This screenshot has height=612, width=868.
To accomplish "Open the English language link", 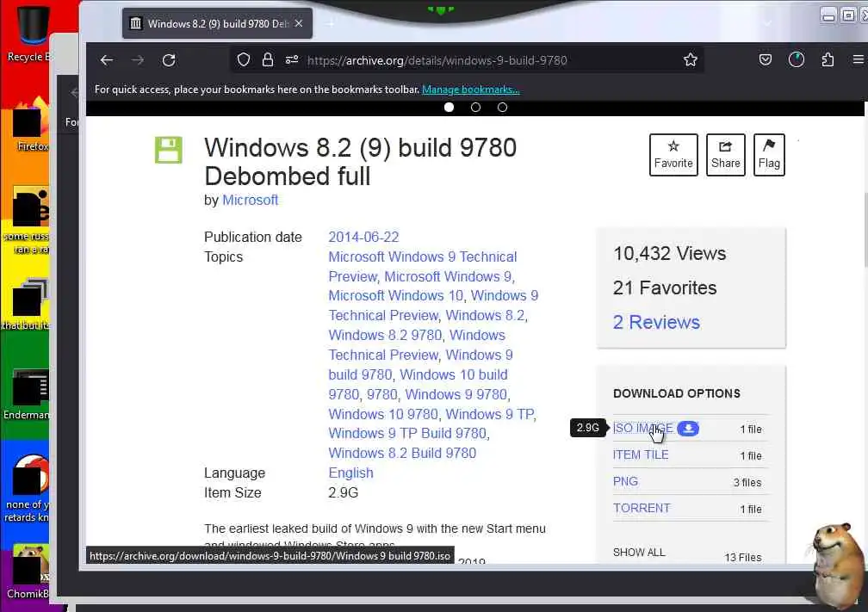I will click(350, 473).
